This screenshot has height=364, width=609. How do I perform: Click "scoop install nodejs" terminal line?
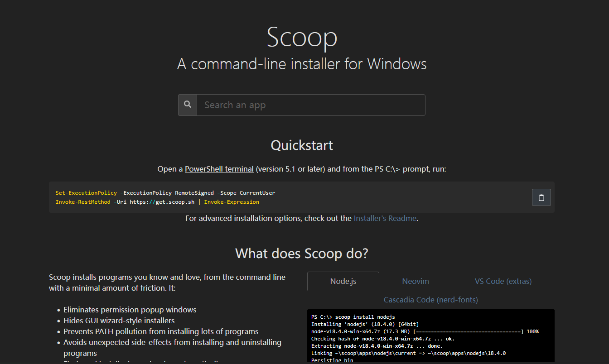point(353,317)
